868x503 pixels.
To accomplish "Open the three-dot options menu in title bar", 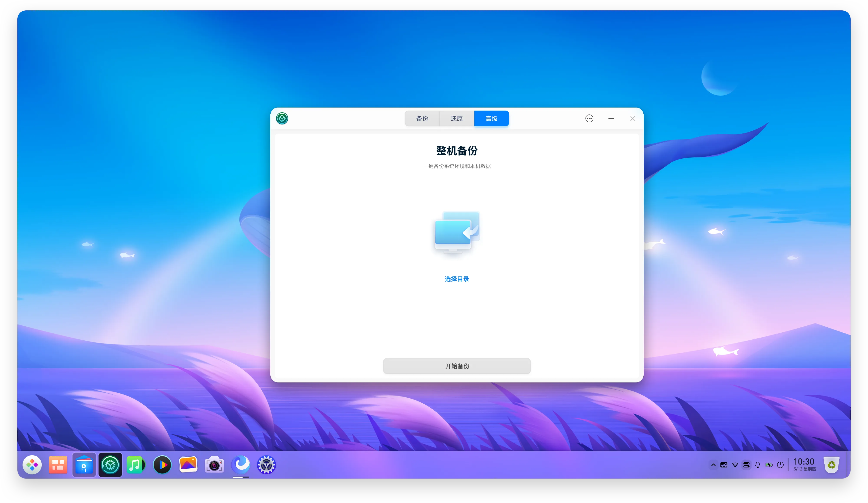I will point(589,118).
